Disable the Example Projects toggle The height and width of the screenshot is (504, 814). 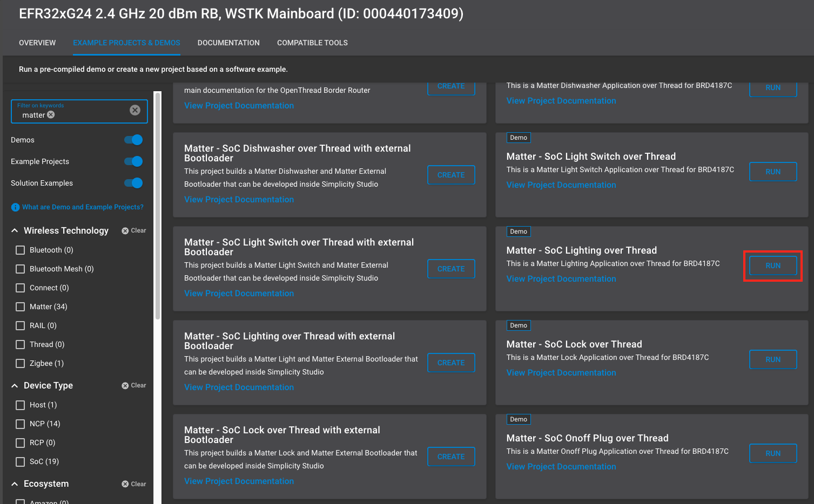(x=133, y=161)
